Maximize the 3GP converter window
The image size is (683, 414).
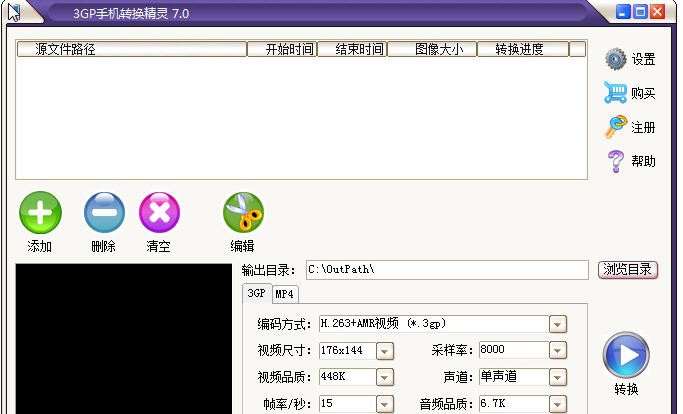point(640,11)
